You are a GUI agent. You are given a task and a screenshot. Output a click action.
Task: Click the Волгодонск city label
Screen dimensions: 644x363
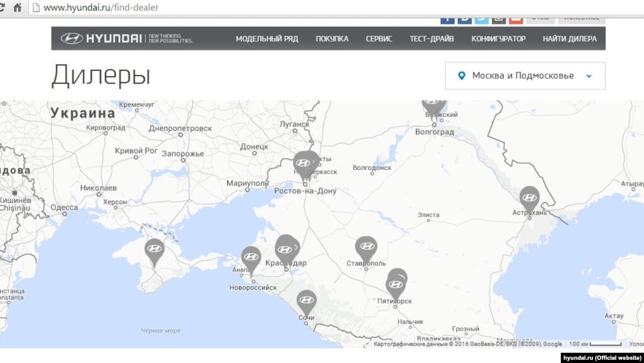(x=372, y=167)
